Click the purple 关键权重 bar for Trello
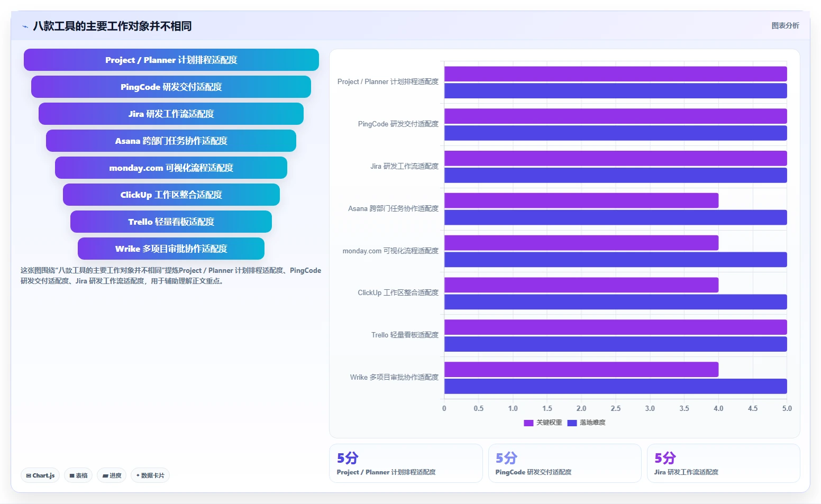The width and height of the screenshot is (821, 504). [x=616, y=327]
